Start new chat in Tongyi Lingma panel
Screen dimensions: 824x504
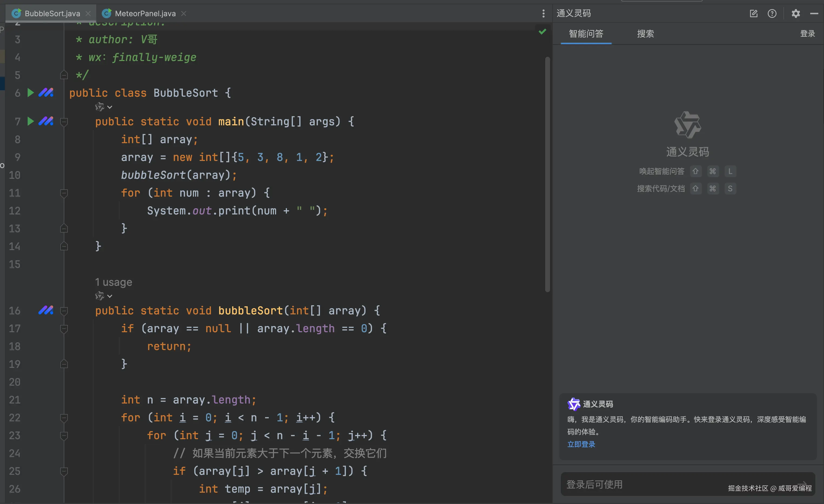tap(753, 14)
